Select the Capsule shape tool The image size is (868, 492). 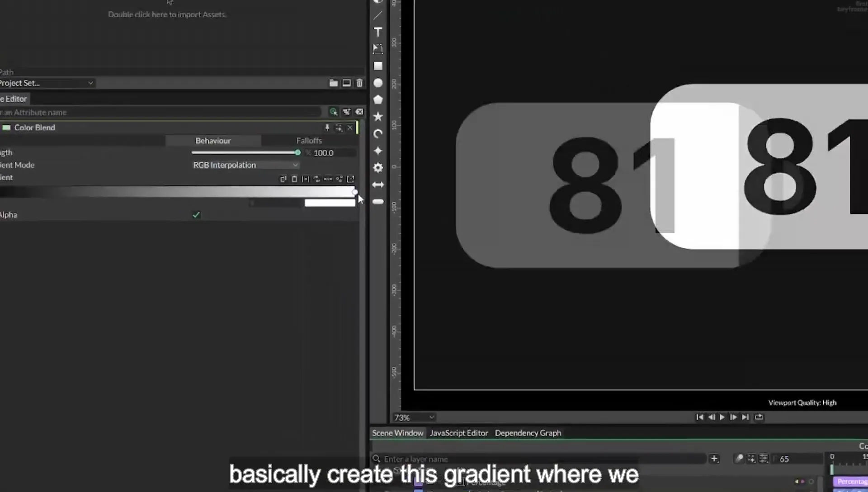point(378,202)
